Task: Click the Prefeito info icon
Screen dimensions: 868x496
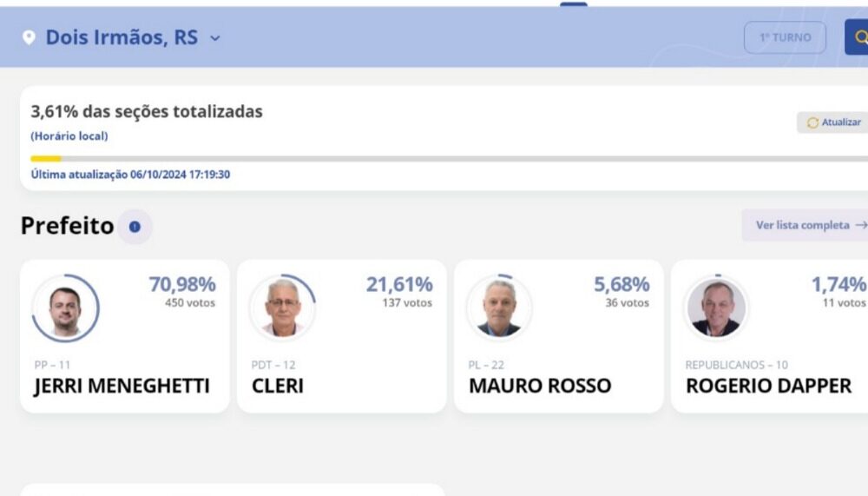Action: (135, 227)
